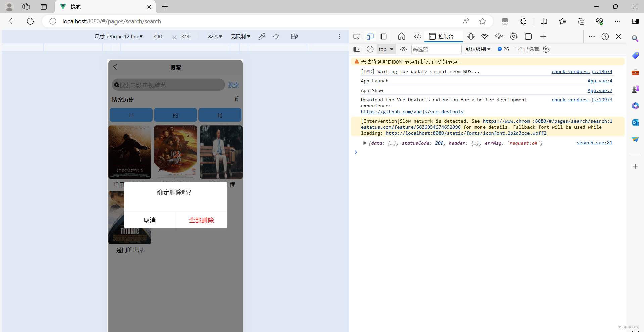Open the 82% zoom dropdown
This screenshot has height=332, width=644.
215,36
